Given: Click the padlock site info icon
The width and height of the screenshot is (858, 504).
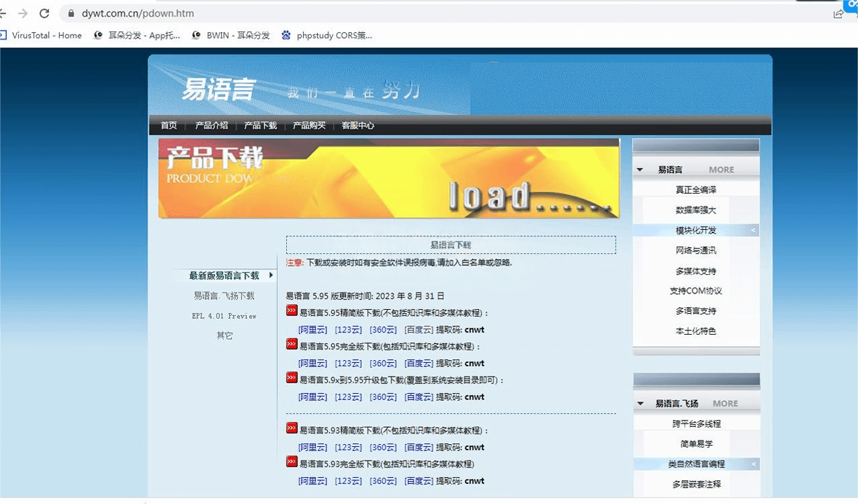Looking at the screenshot, I should pyautogui.click(x=71, y=13).
